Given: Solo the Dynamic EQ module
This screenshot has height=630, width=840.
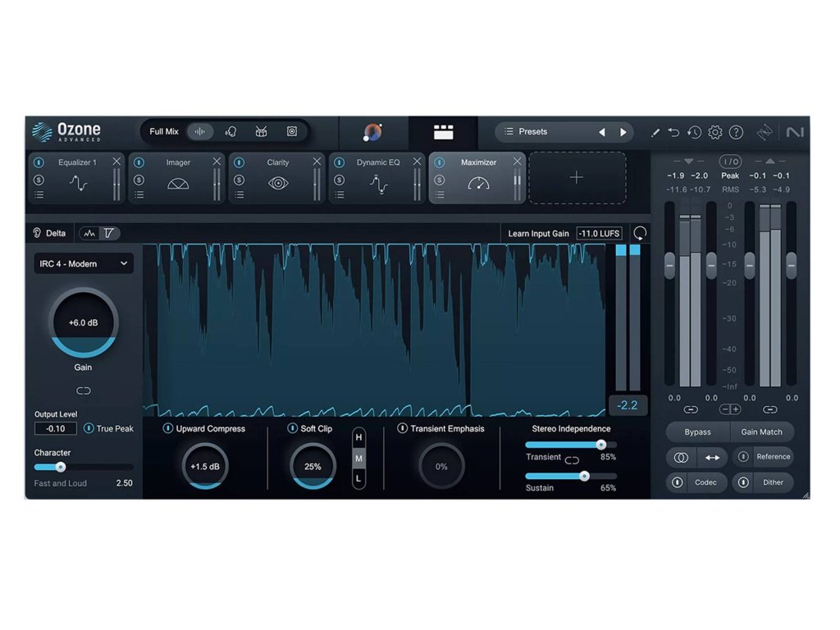Looking at the screenshot, I should coord(339,180).
